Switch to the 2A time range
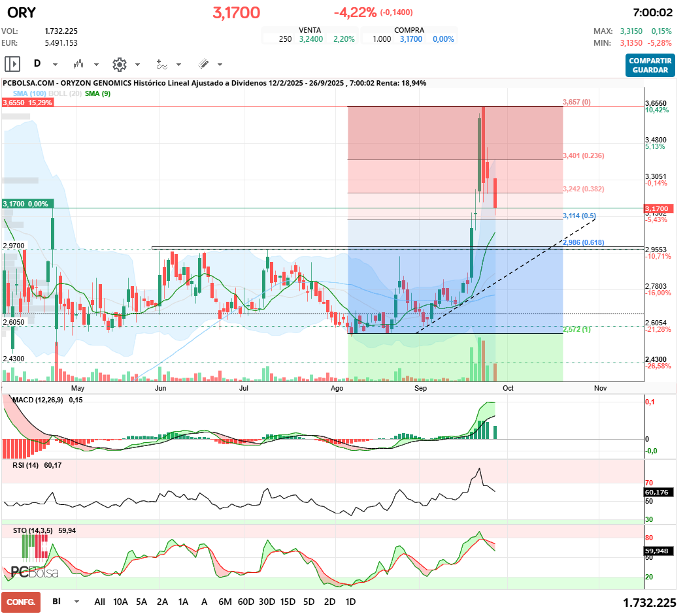 (x=163, y=602)
